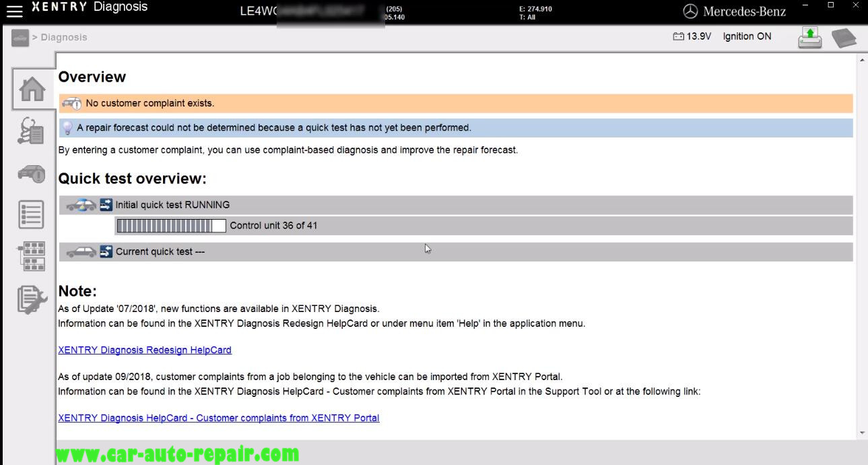Click the Quick test overview heading
This screenshot has width=868, height=465.
(x=133, y=179)
